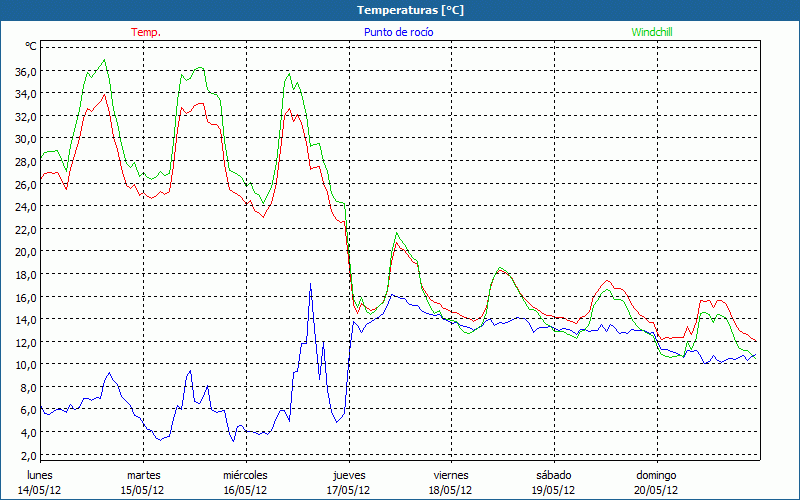Click the 2,0 value at the axis bottom
Viewport: 800px width, 500px height.
(x=25, y=455)
